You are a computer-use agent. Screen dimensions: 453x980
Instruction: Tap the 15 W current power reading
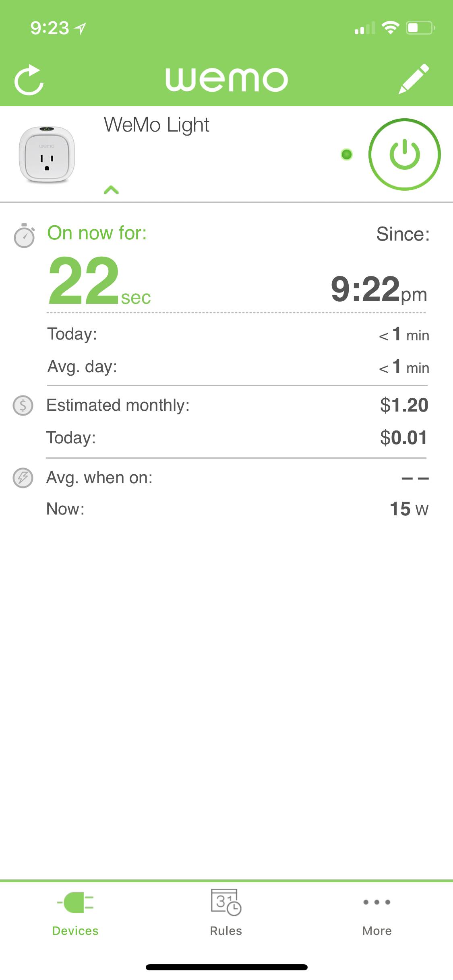409,509
